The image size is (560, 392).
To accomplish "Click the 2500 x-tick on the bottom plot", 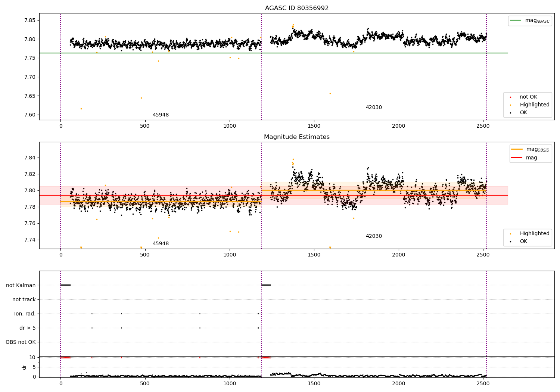I will pyautogui.click(x=483, y=384).
